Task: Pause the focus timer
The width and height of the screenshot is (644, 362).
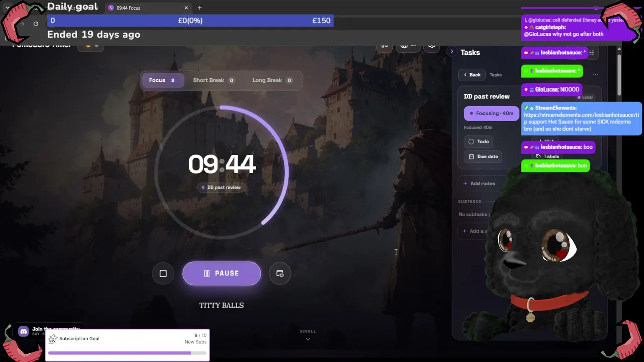Action: pos(221,274)
